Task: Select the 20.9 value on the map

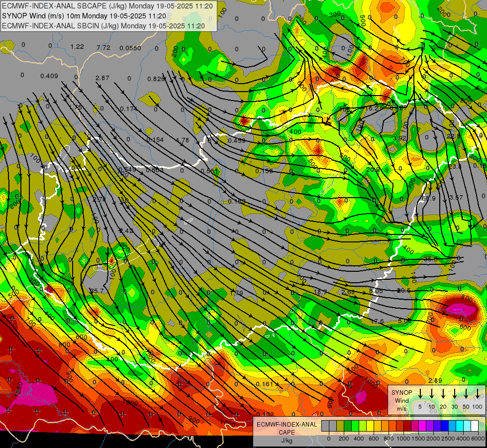Action: pos(373,169)
